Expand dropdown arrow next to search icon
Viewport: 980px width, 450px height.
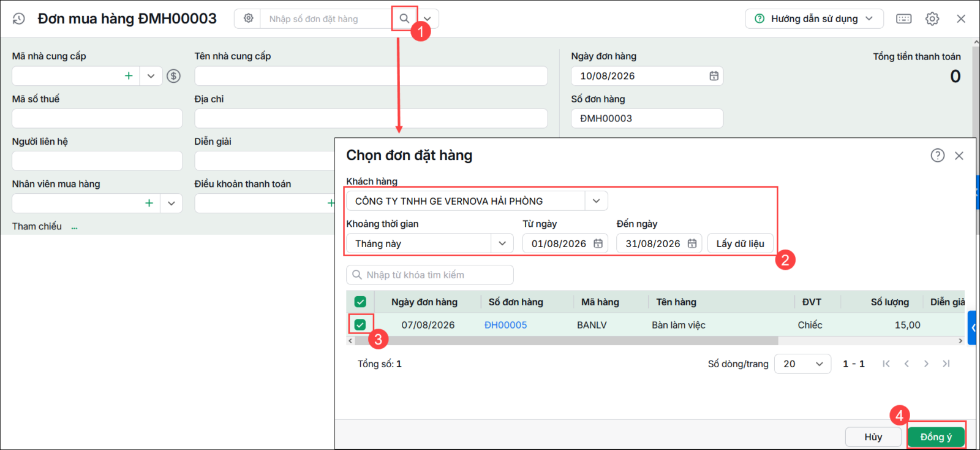point(428,18)
